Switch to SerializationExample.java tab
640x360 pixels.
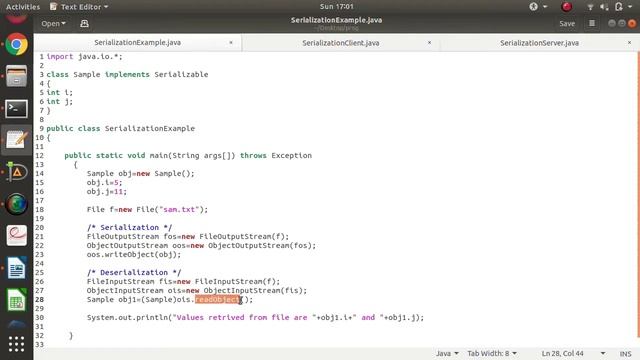138,42
